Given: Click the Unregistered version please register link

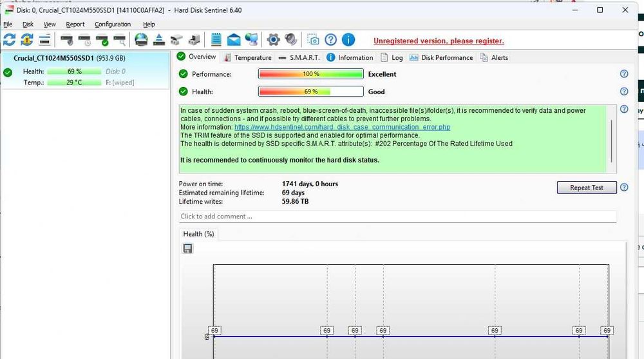Looking at the screenshot, I should tap(439, 41).
